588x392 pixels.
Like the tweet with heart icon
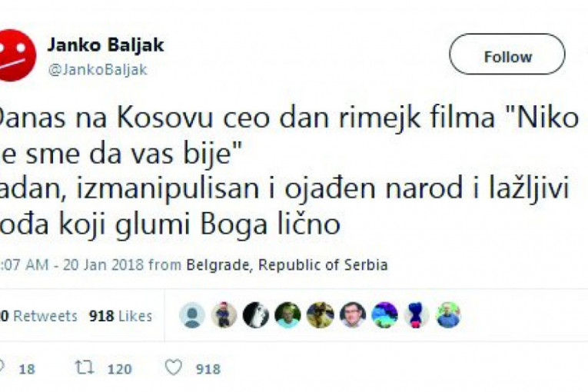tap(174, 367)
